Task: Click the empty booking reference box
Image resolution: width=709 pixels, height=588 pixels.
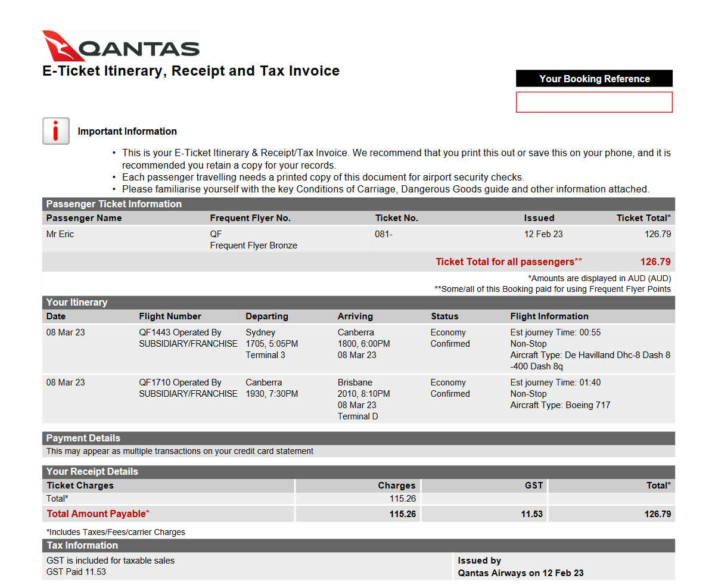Action: [x=594, y=102]
